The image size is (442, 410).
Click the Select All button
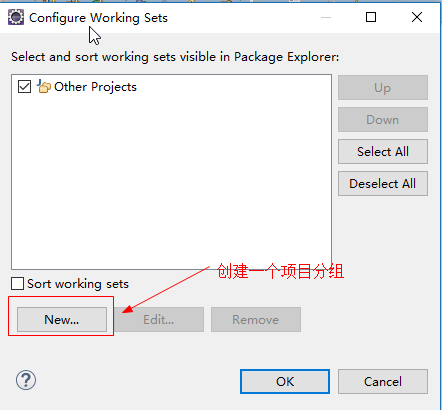coord(383,151)
